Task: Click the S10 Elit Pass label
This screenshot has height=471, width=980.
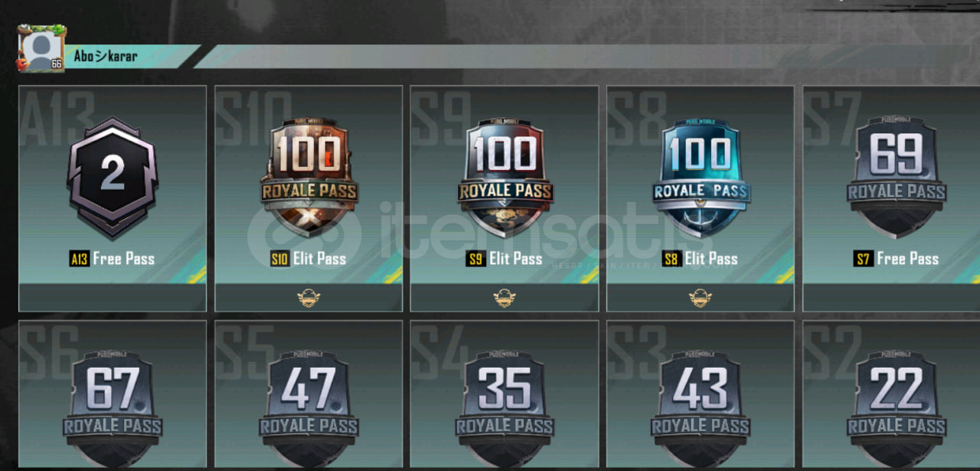Action: coord(309,259)
